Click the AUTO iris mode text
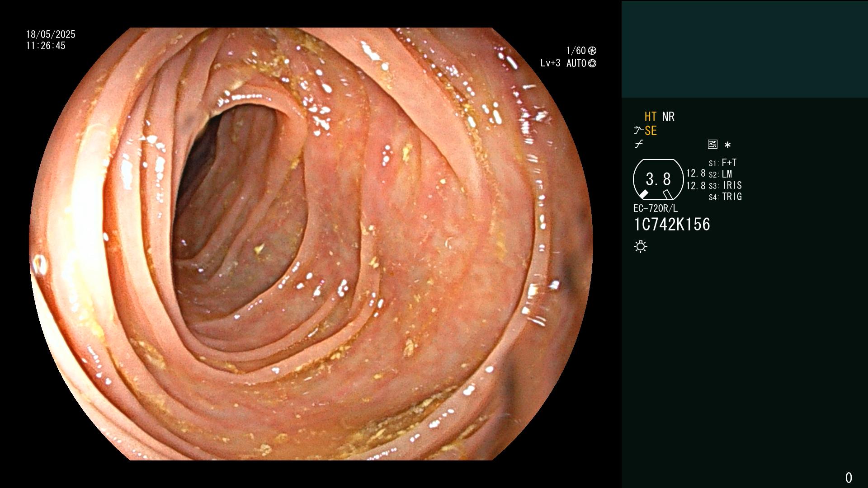This screenshot has height=488, width=868. pyautogui.click(x=576, y=63)
